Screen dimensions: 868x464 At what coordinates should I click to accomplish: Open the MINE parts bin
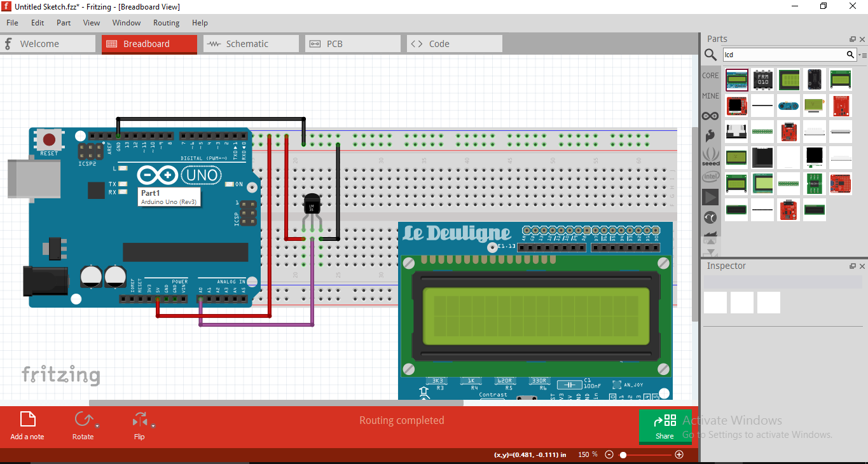[x=710, y=96]
